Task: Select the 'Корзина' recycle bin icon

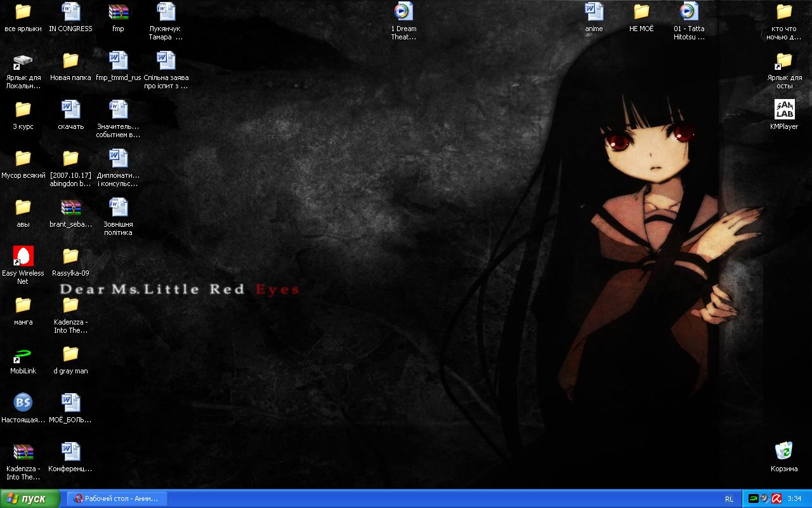Action: [784, 451]
